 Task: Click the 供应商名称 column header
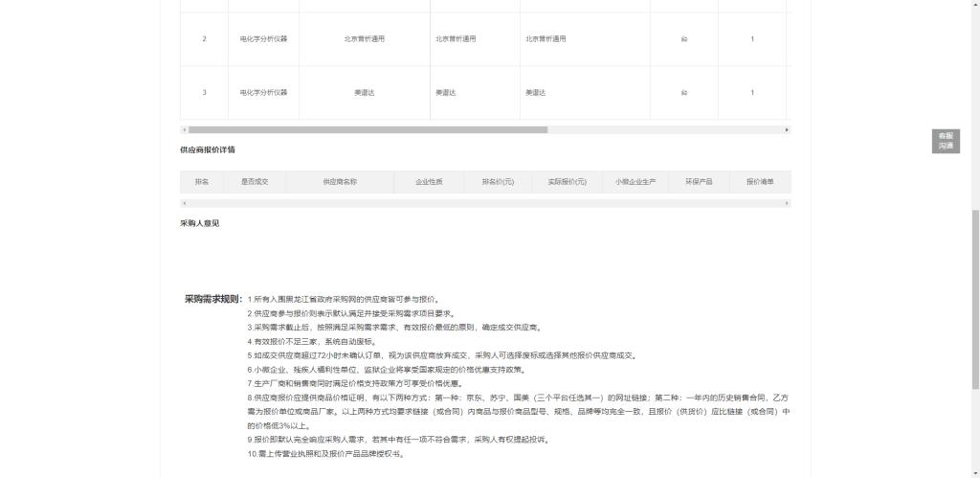point(340,182)
